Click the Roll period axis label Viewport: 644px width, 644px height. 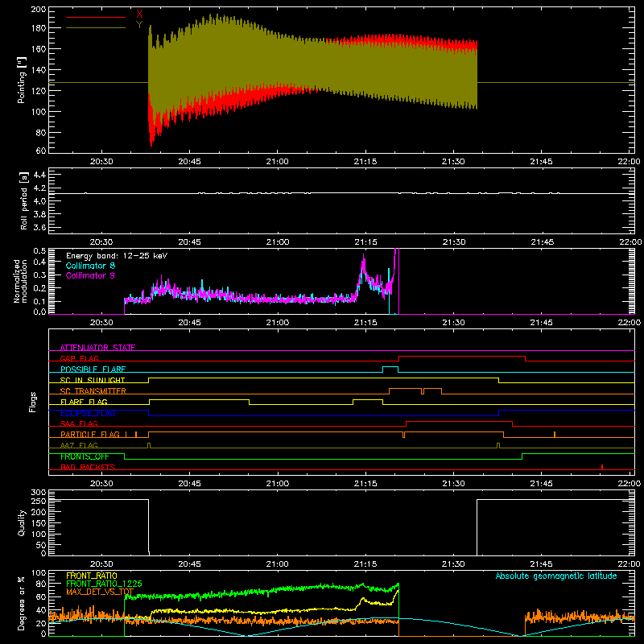(x=23, y=200)
